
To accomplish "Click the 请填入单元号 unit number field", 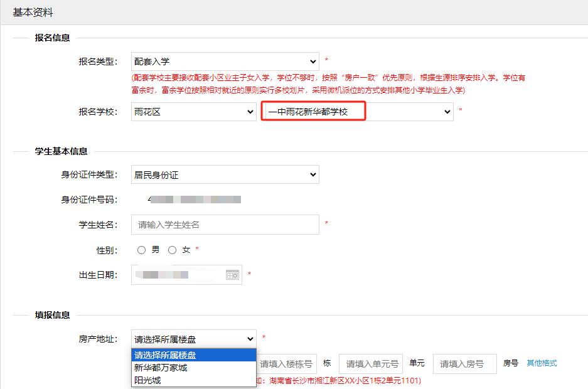I will (x=371, y=363).
